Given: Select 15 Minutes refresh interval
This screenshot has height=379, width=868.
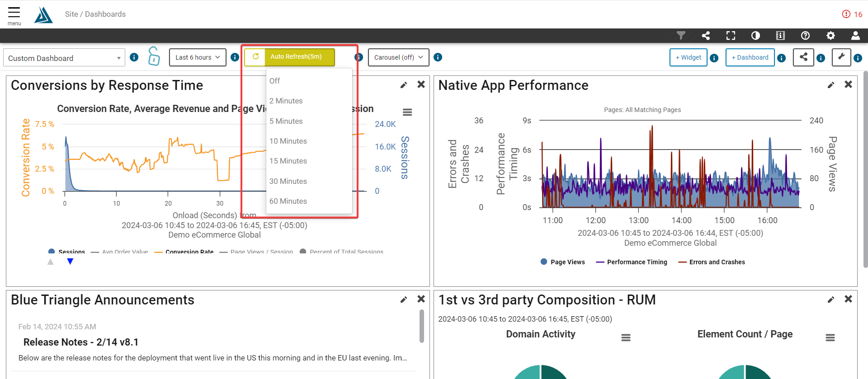Looking at the screenshot, I should (309, 161).
